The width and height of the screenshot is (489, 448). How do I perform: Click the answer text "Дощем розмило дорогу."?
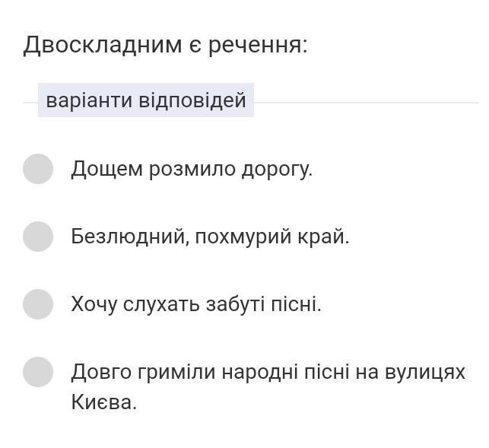[x=192, y=170]
